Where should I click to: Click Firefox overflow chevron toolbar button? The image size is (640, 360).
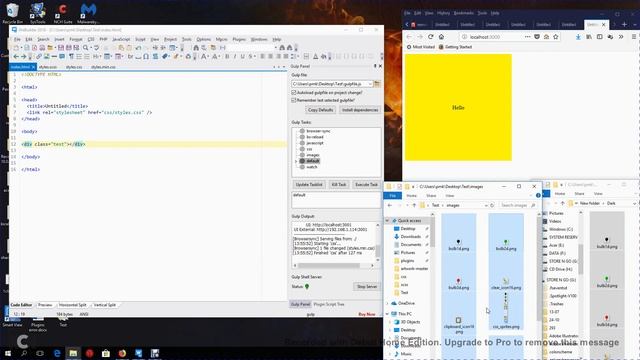(621, 37)
